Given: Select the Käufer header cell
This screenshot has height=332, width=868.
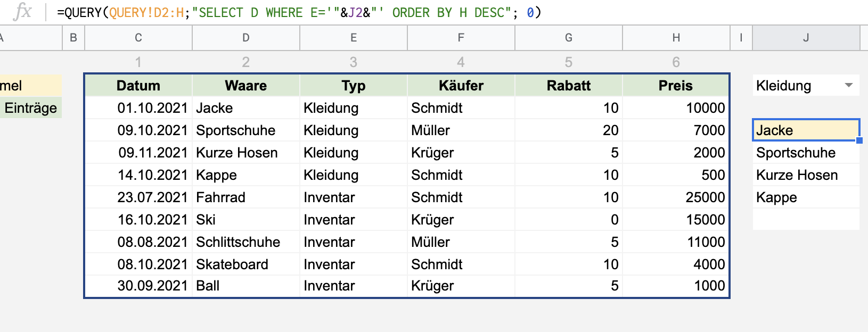Looking at the screenshot, I should pyautogui.click(x=461, y=86).
